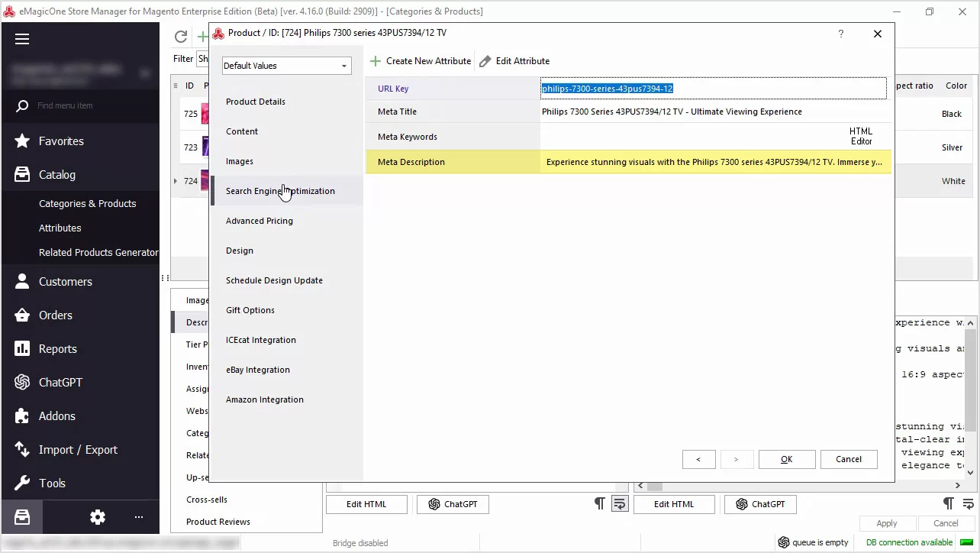This screenshot has width=980, height=553.
Task: Select the Meta Description row value
Action: point(715,162)
